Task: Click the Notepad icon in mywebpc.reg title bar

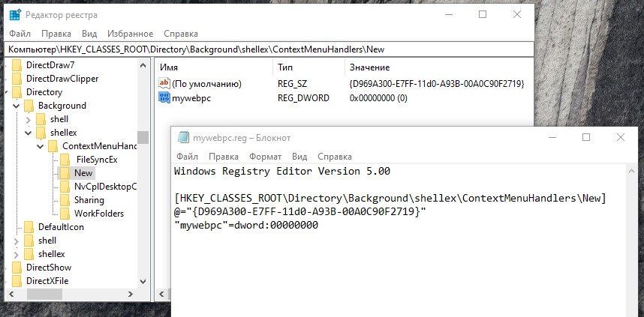Action: pos(183,138)
